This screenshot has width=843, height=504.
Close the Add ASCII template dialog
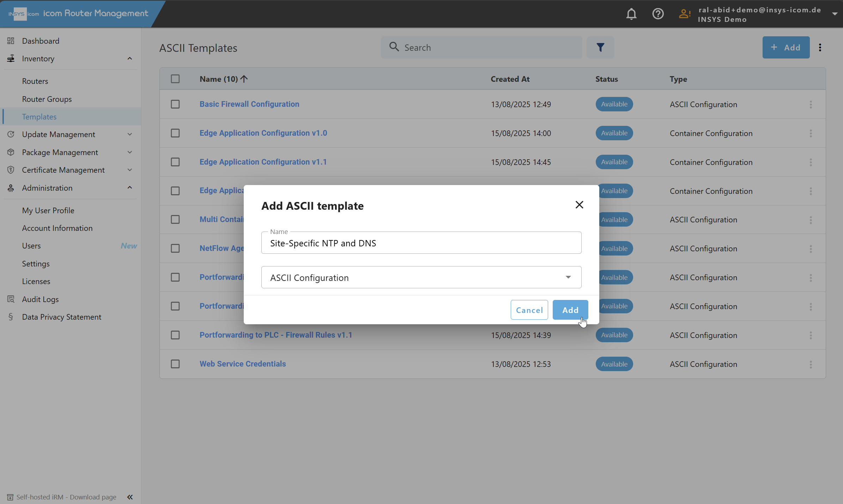click(579, 205)
